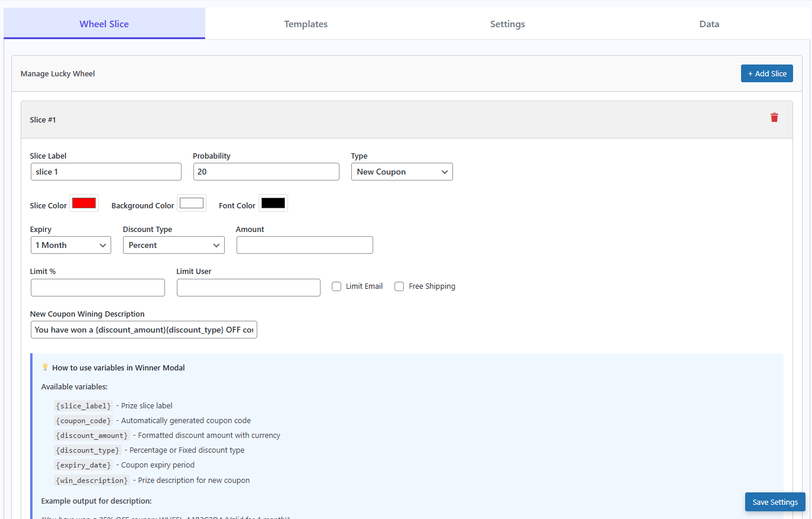Screen dimensions: 812x519
Task: Edit the New Coupon Wining Description field
Action: 144,330
